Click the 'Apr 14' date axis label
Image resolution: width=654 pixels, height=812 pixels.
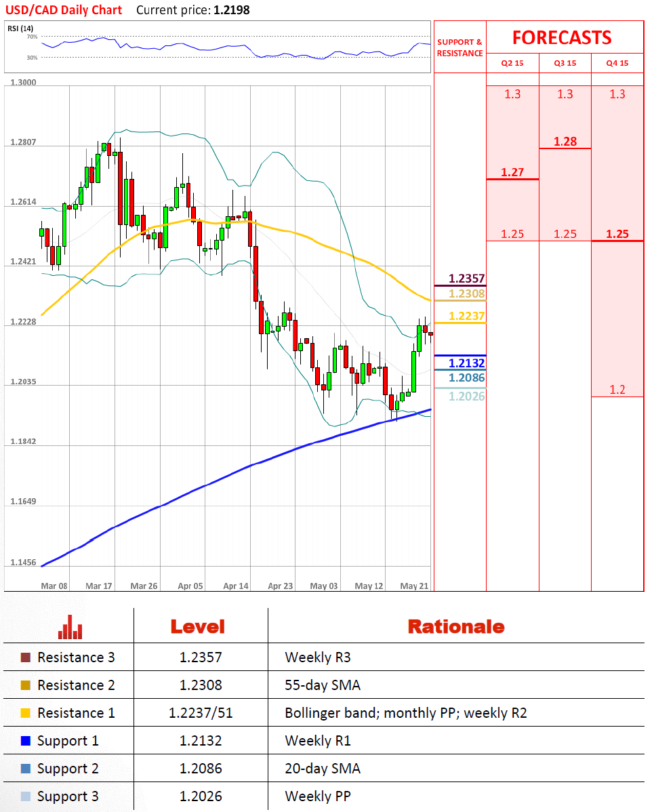(236, 586)
